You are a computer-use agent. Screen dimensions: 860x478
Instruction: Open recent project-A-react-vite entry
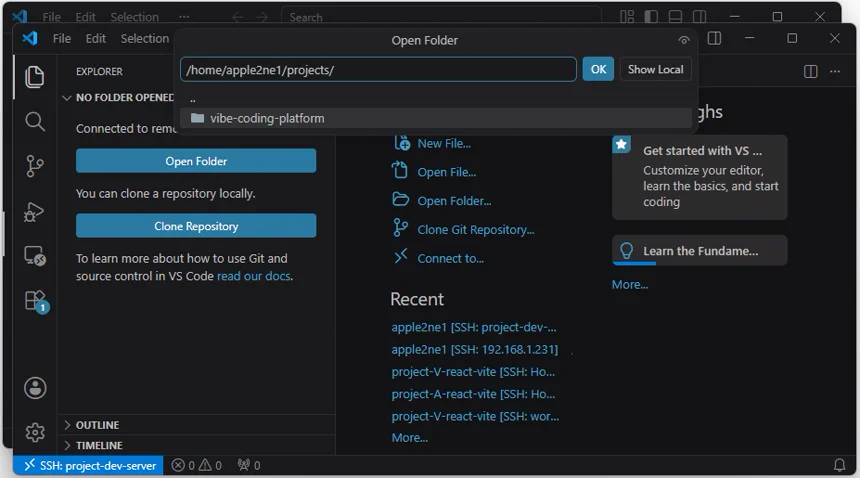[473, 394]
